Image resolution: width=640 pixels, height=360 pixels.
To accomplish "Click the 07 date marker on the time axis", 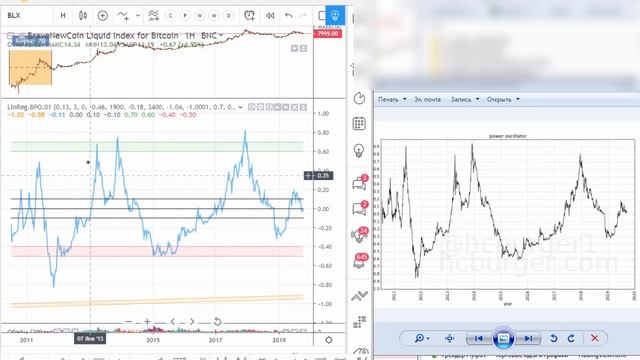I will pyautogui.click(x=90, y=339).
